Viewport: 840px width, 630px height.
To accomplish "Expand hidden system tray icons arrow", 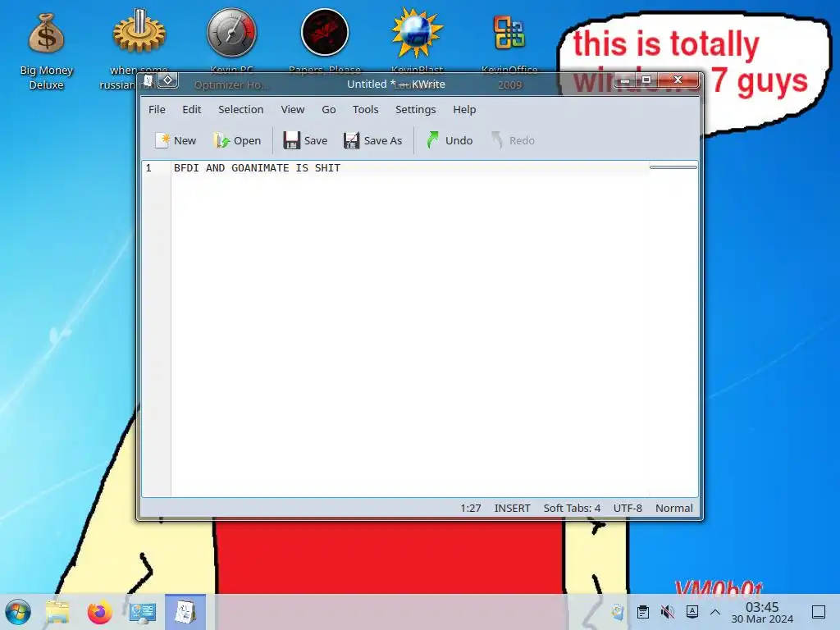I will pos(715,612).
